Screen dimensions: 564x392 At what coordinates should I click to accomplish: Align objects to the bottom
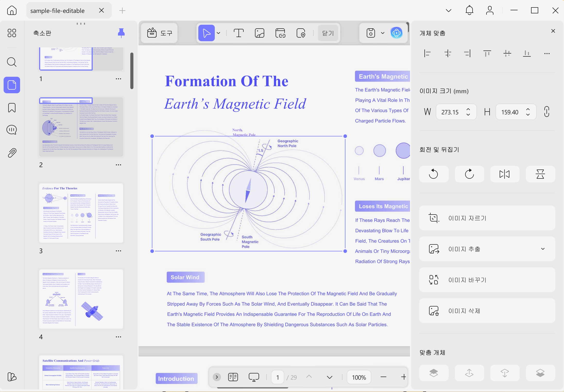[527, 54]
